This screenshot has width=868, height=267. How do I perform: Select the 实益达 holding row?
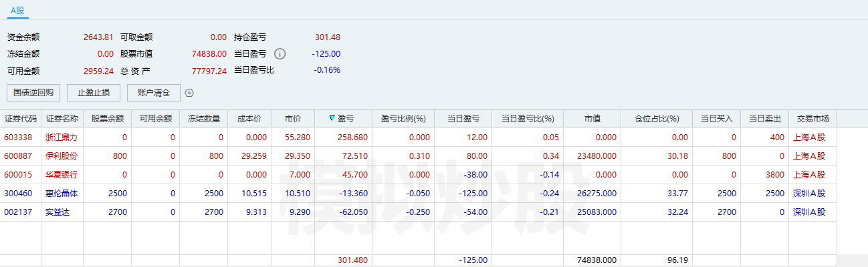(434, 212)
